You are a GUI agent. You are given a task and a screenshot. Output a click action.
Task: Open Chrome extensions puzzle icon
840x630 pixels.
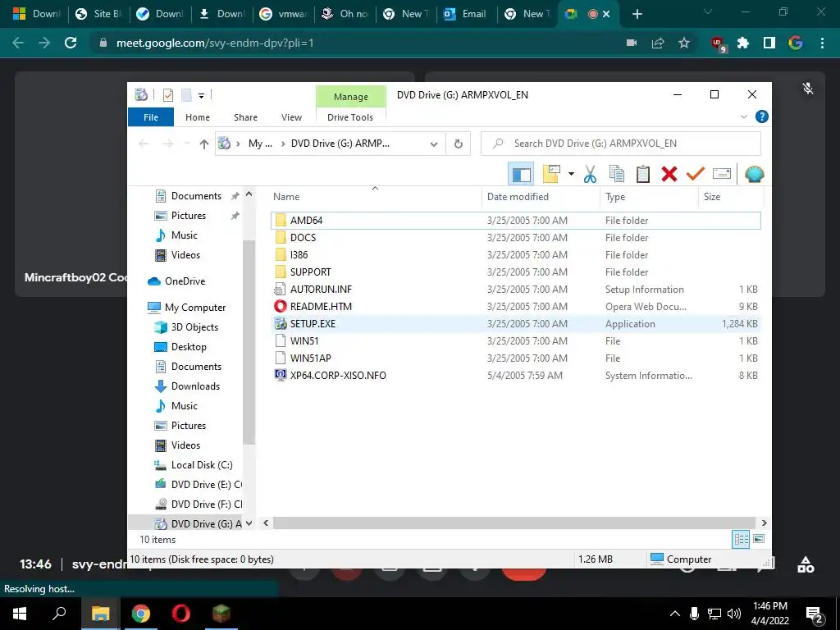743,43
